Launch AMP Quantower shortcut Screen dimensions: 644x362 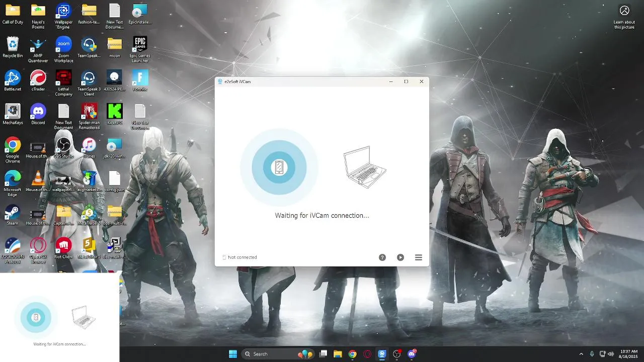point(38,50)
